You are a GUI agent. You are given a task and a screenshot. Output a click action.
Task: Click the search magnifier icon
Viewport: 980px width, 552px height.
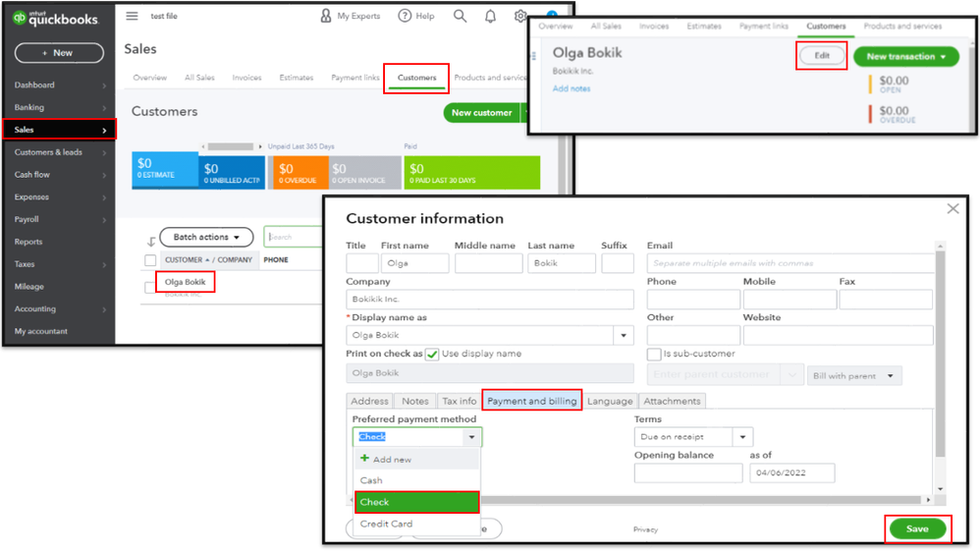[460, 16]
